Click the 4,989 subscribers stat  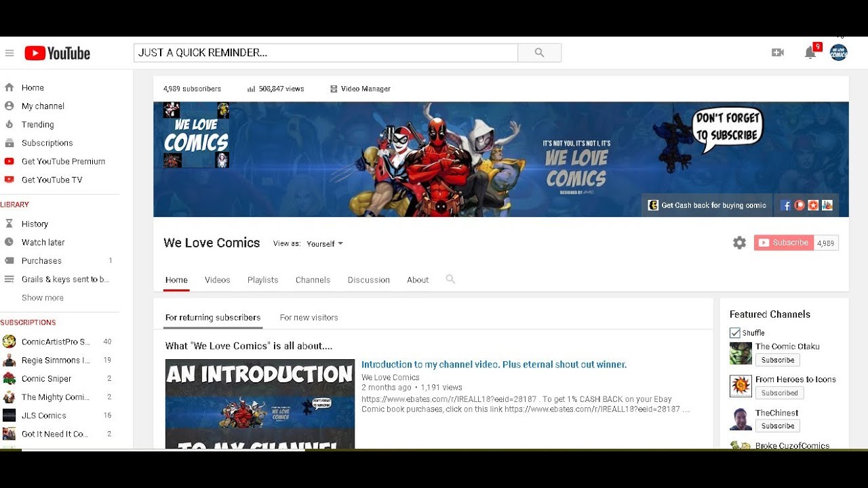[192, 89]
